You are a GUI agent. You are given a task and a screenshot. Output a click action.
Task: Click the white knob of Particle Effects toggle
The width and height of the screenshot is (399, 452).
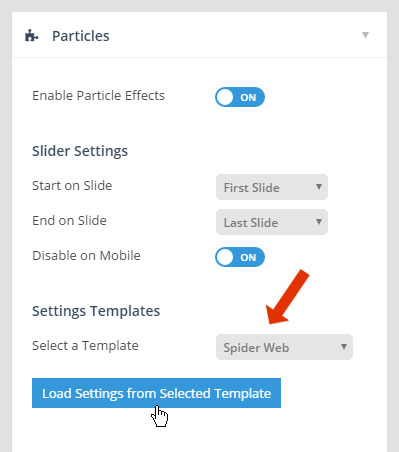pos(225,97)
